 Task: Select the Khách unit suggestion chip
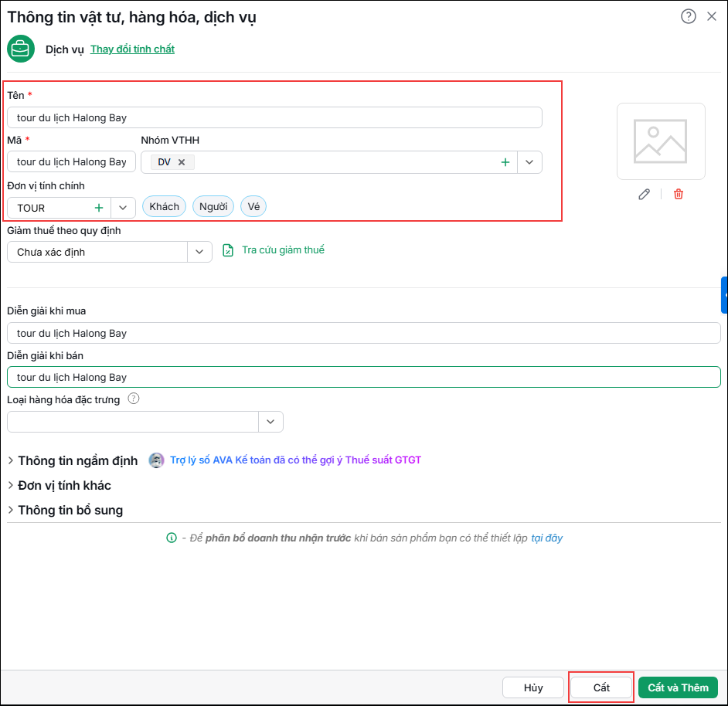[164, 206]
